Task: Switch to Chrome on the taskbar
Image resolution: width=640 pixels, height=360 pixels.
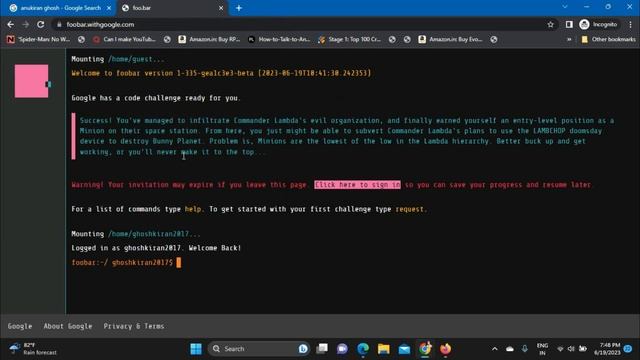Action: (425, 349)
